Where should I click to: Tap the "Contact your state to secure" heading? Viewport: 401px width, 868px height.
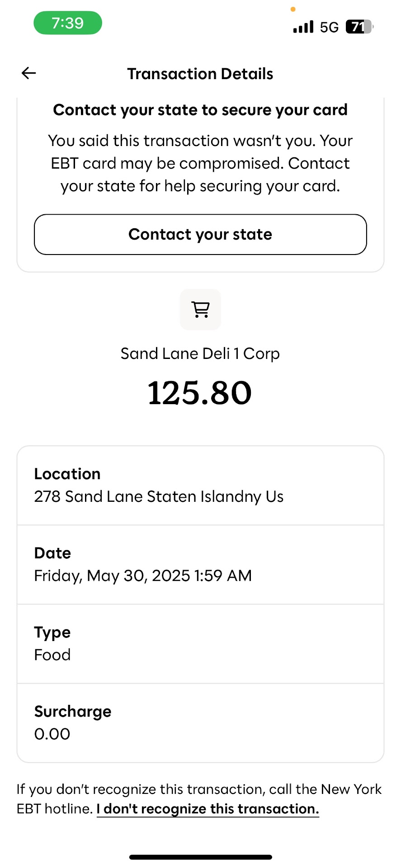(x=200, y=110)
